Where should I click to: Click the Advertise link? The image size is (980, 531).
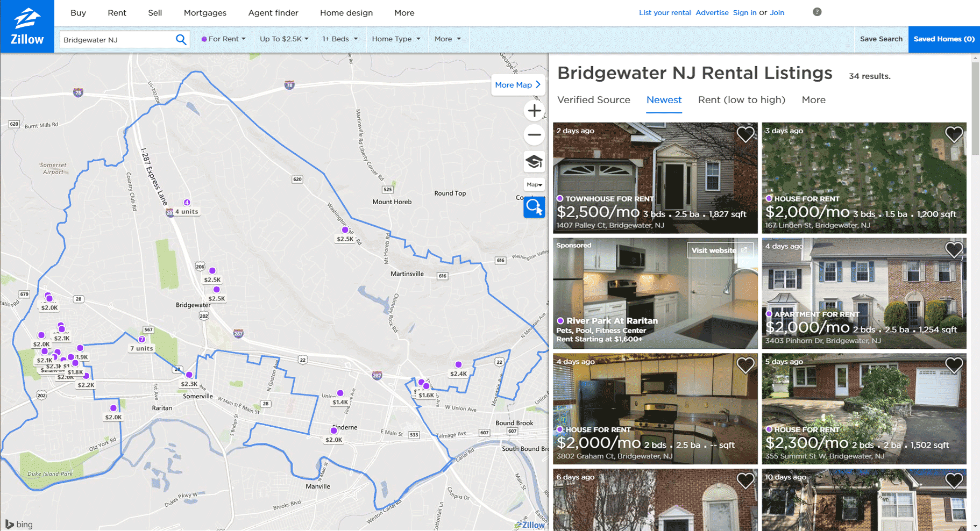pyautogui.click(x=712, y=12)
